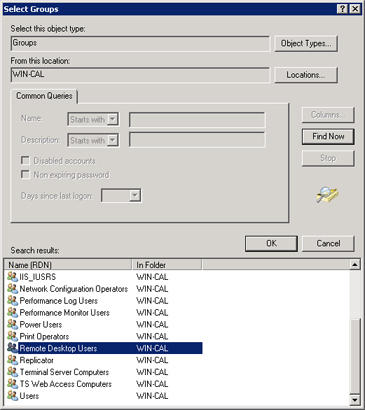The image size is (365, 410).
Task: Click the object type field showing Groups
Action: coord(140,44)
